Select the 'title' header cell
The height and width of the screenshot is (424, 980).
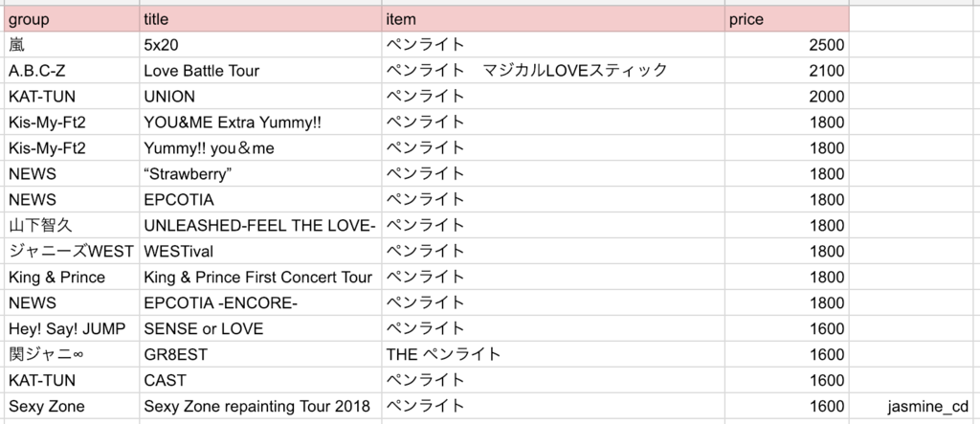pyautogui.click(x=260, y=19)
